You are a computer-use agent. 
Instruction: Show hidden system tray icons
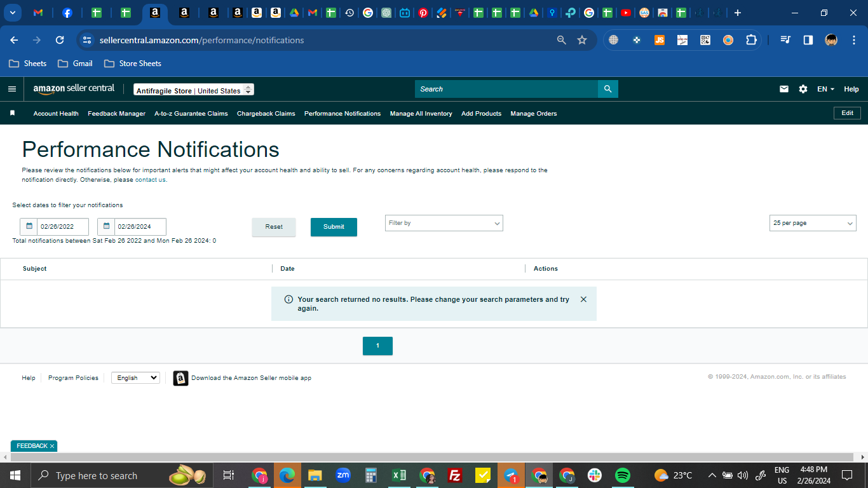pyautogui.click(x=712, y=475)
